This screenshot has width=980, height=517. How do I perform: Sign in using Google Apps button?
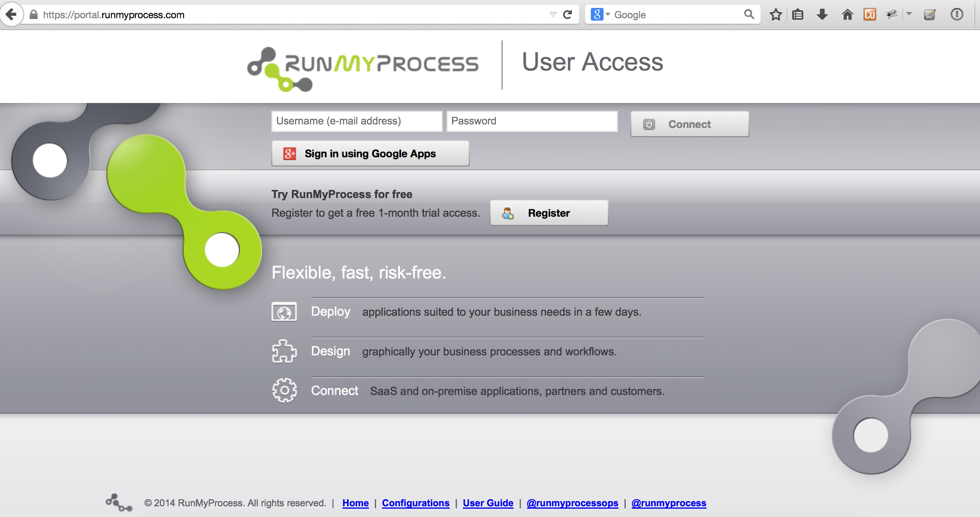(370, 153)
